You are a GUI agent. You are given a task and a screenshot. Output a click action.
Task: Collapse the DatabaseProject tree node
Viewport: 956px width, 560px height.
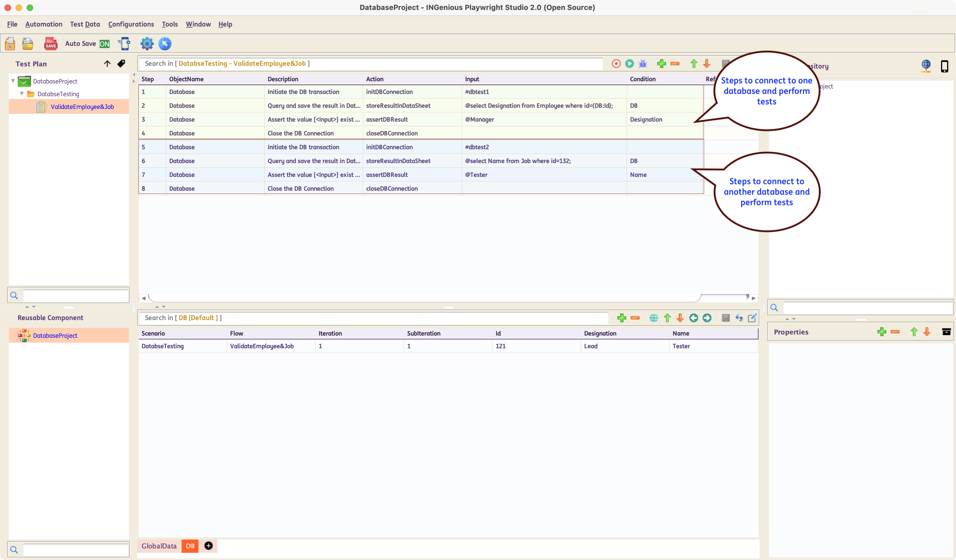click(x=13, y=81)
